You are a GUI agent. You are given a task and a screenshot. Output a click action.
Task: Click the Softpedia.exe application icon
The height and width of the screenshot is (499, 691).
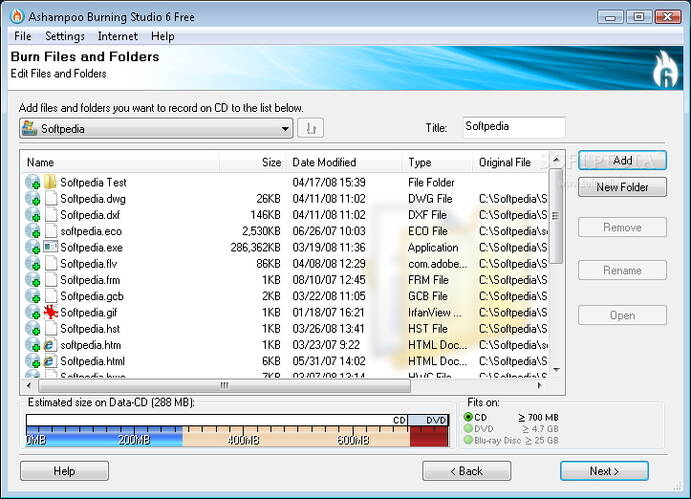(x=50, y=247)
